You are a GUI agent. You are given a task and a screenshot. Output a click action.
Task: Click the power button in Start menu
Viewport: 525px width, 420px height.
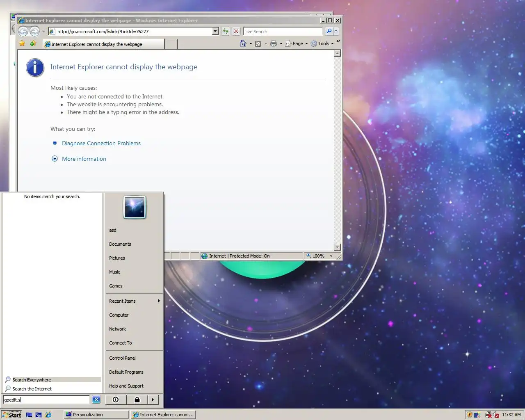click(x=116, y=399)
